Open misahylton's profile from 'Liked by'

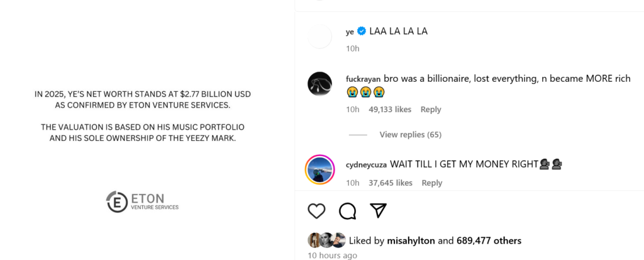(411, 240)
